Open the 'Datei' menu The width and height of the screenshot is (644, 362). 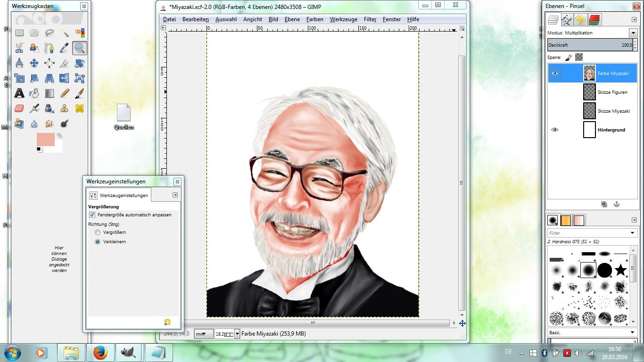[x=169, y=19]
